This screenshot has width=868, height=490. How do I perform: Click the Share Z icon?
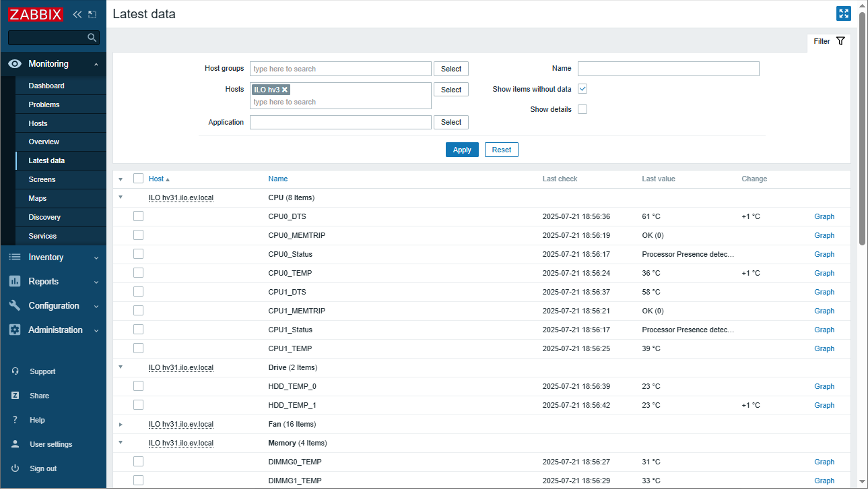coord(15,396)
